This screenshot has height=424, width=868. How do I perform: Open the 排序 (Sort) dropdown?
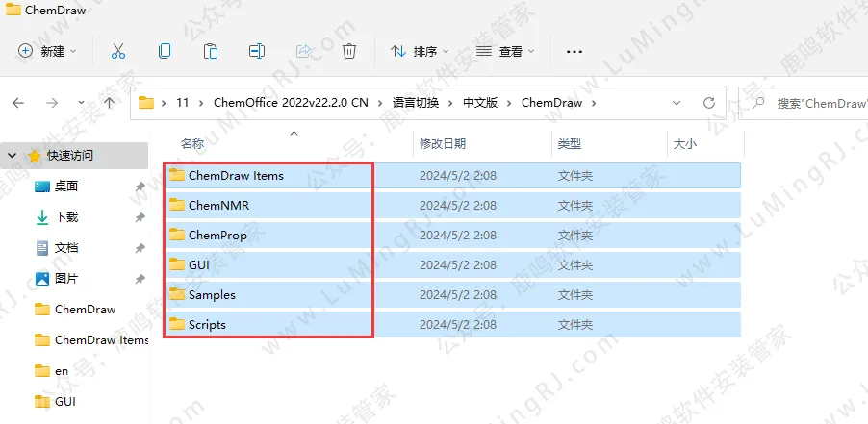pos(419,51)
